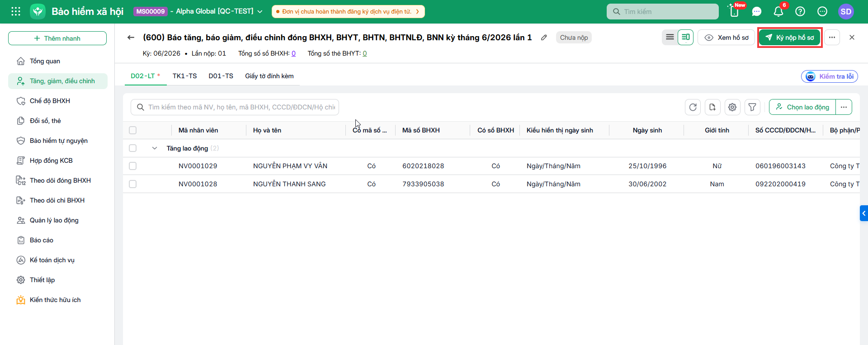The width and height of the screenshot is (868, 345).
Task: Switch to list view layout
Action: pyautogui.click(x=670, y=37)
